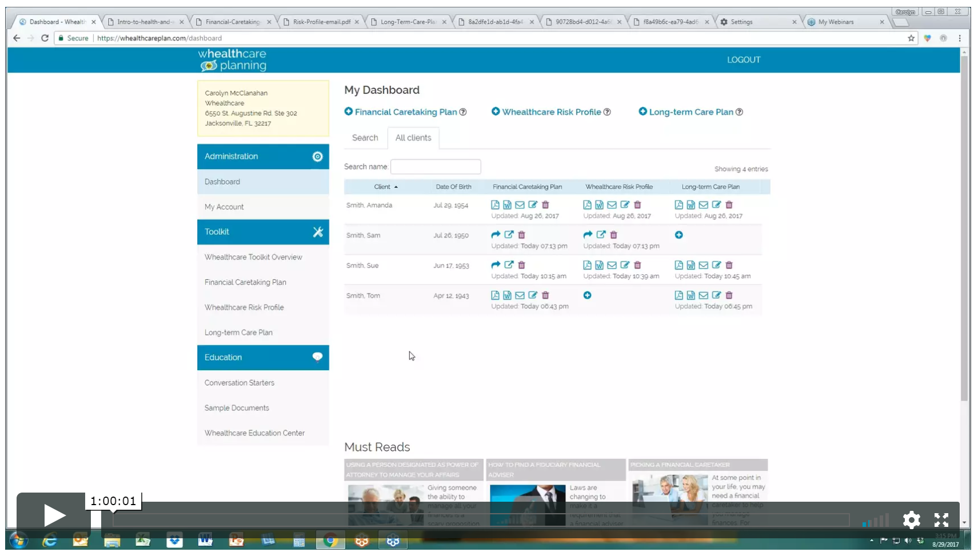This screenshot has height=560, width=974.
Task: Click help icon beside Long-term Care Plan heading
Action: coord(739,112)
